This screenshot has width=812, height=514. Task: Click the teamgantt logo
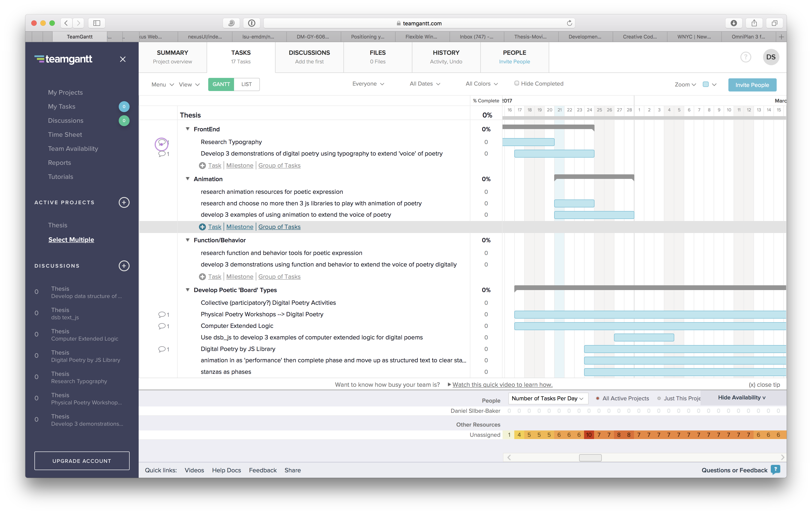pyautogui.click(x=63, y=59)
